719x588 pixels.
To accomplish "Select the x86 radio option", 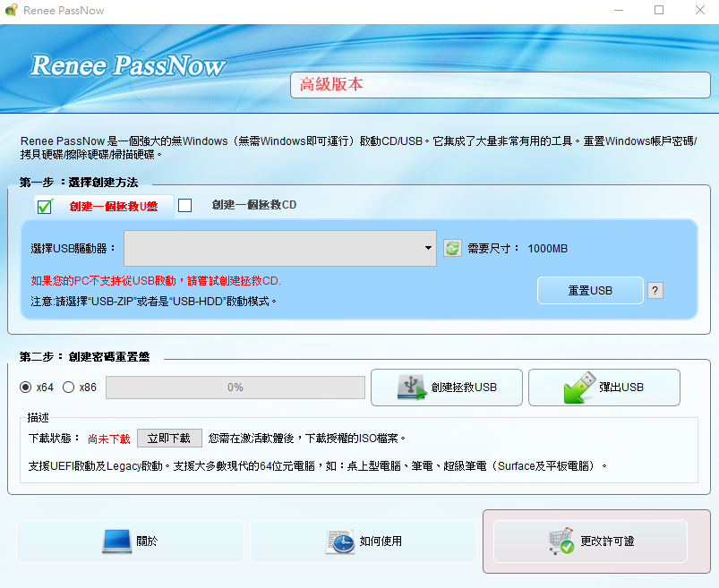I will pyautogui.click(x=69, y=388).
